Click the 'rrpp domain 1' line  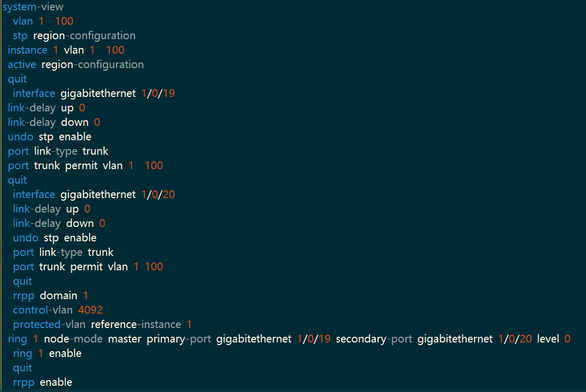(50, 296)
